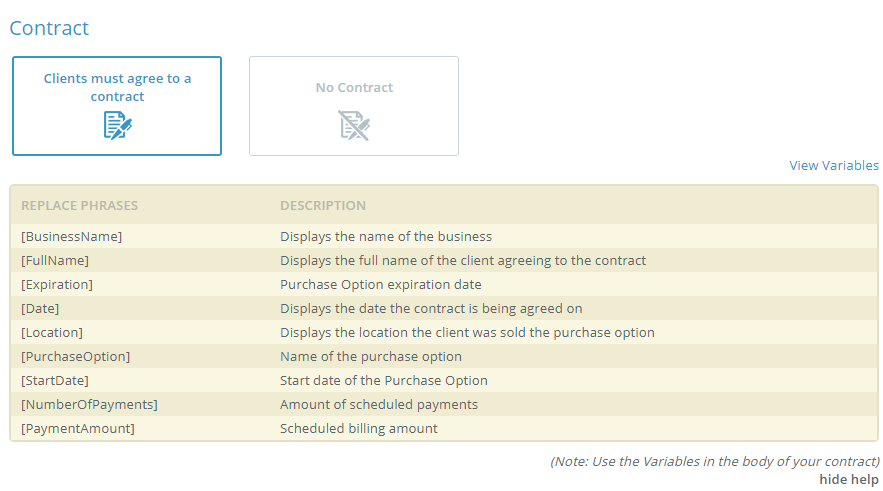883x491 pixels.
Task: Select the [StartDate] replace phrase
Action: pos(55,381)
